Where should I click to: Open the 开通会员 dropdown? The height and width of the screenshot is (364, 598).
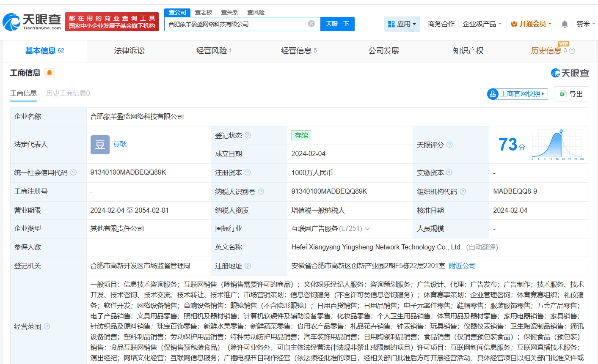click(531, 24)
